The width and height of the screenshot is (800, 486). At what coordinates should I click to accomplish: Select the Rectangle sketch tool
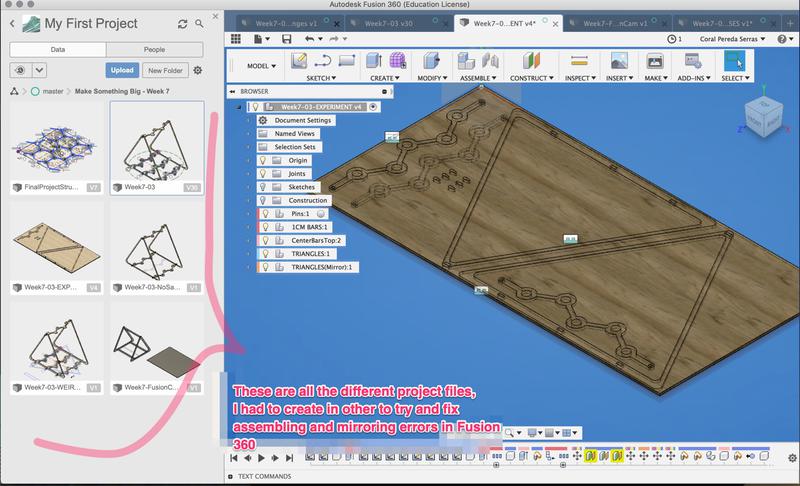point(346,61)
